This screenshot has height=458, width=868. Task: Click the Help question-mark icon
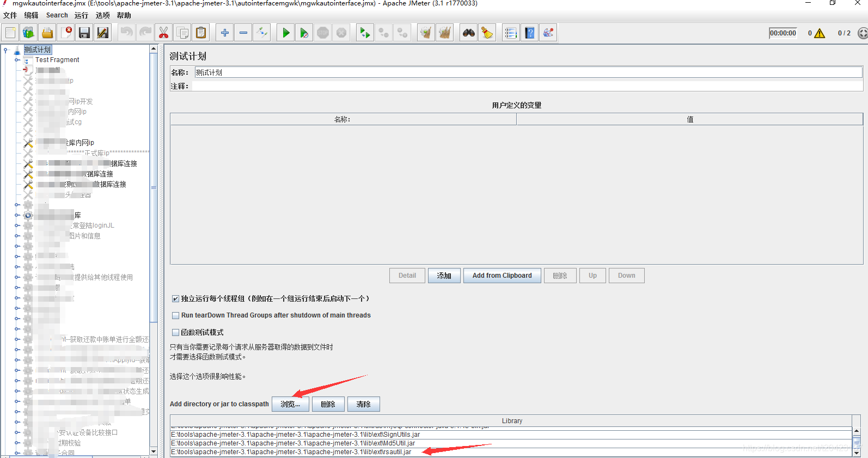530,33
